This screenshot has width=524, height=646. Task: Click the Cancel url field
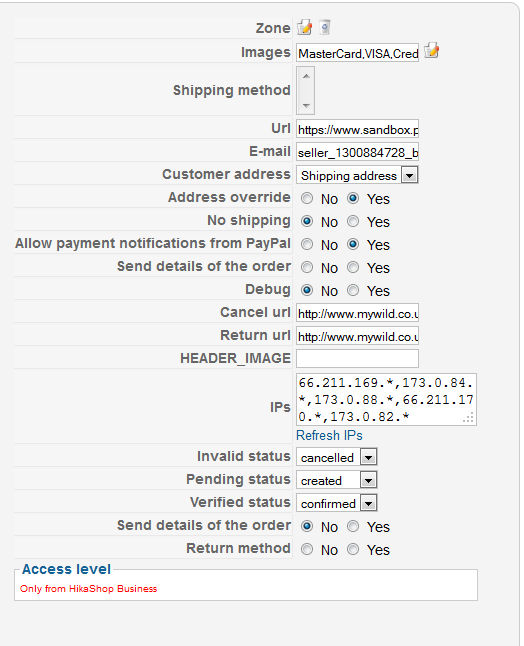tap(357, 313)
